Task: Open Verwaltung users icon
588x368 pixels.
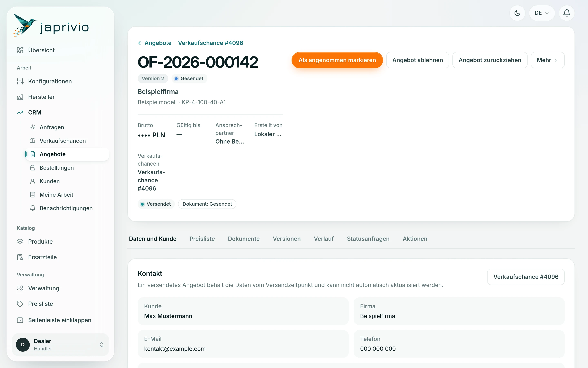Action: coord(20,288)
